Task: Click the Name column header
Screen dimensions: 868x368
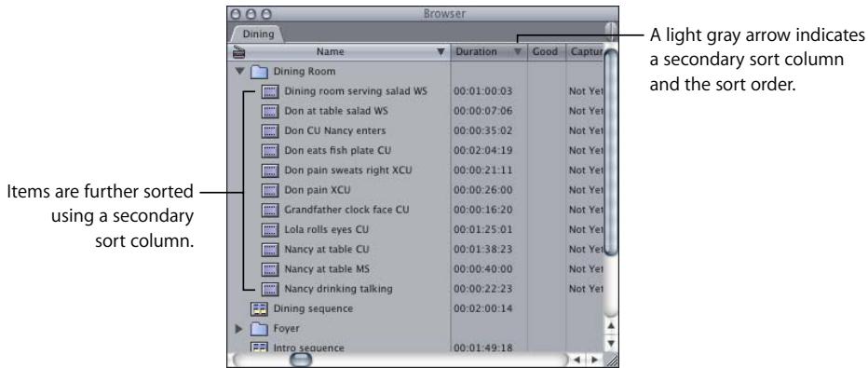Action: (339, 52)
